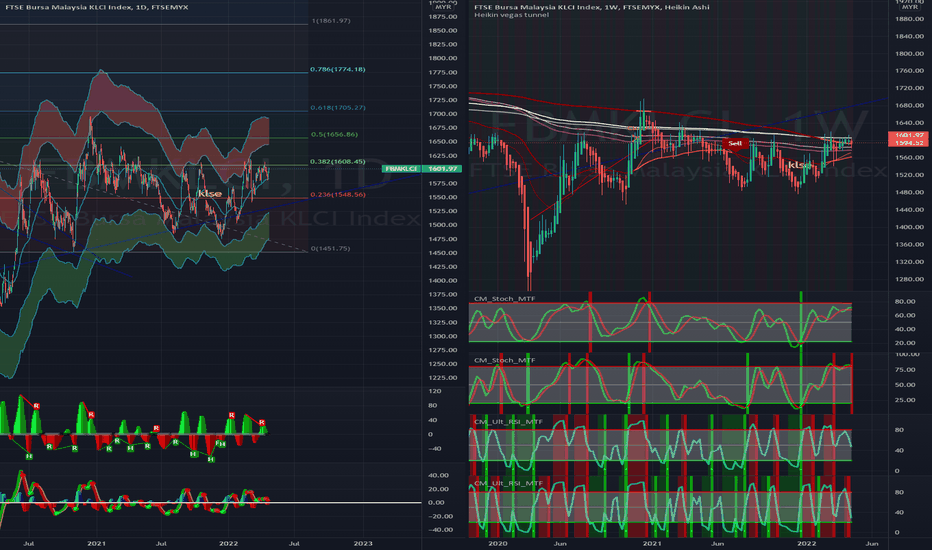Click the -40.00 value on the daily bottom indicator scale

(439, 530)
